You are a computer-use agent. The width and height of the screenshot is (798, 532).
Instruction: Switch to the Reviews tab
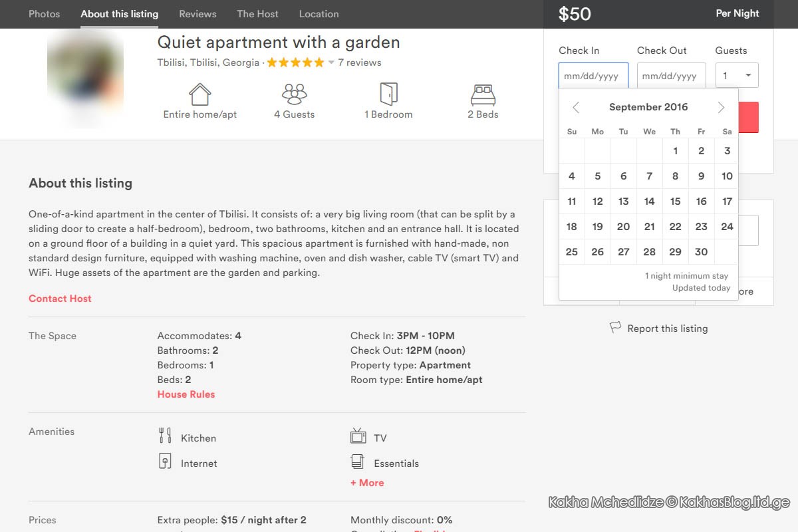198,14
